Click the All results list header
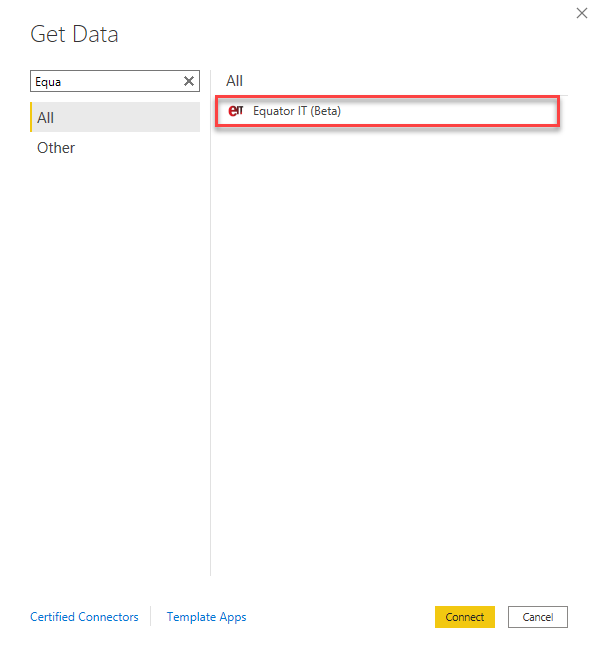 [234, 80]
